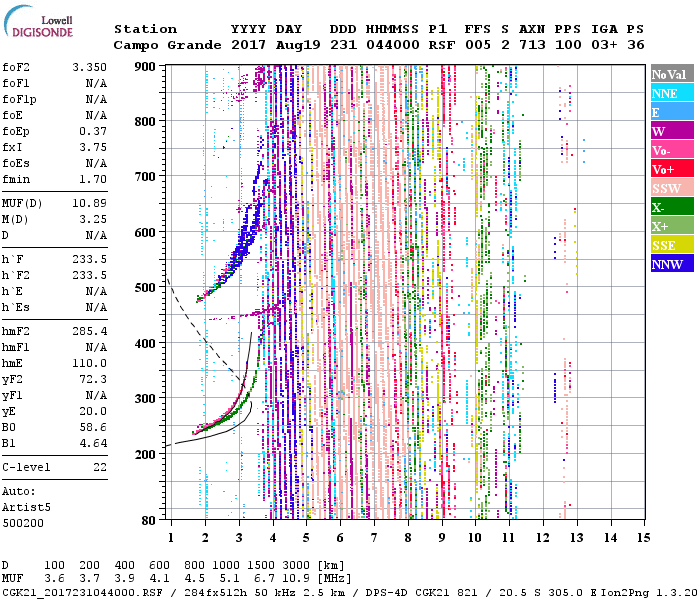The image size is (700, 600).
Task: Click the 500 height axis label
Action: pos(145,288)
